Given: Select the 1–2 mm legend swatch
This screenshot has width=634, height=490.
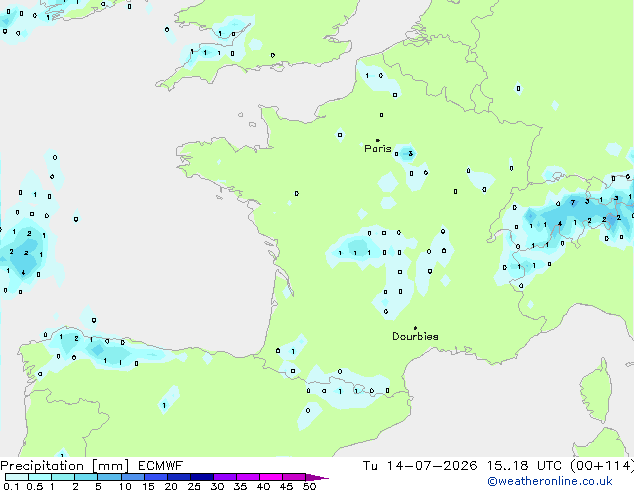Looking at the screenshot, I should click(x=63, y=477).
